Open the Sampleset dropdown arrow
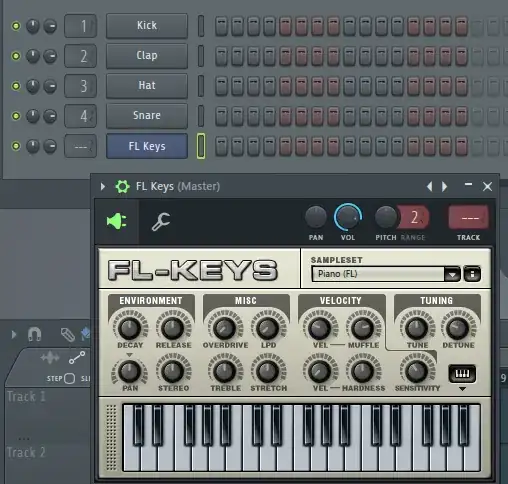 coord(452,274)
